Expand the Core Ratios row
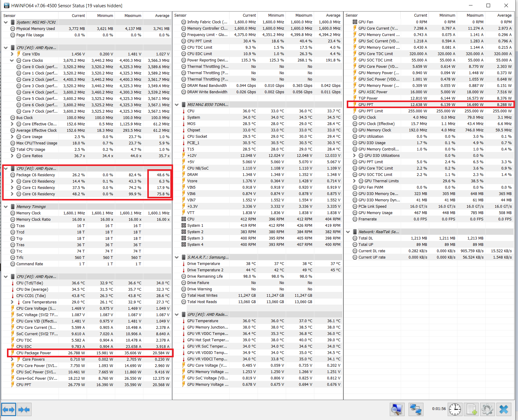The height and width of the screenshot is (420, 518). 12,156
